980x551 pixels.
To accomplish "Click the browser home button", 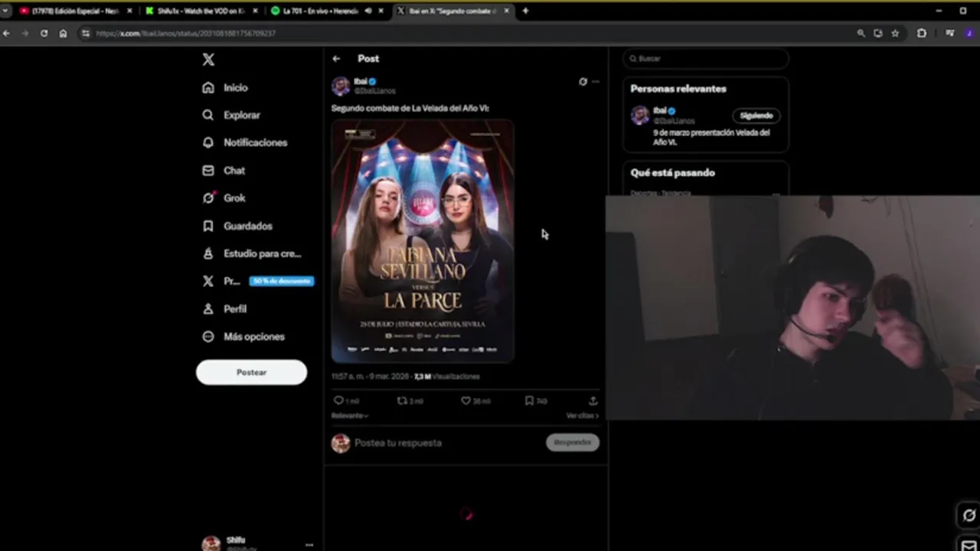I will coord(63,34).
